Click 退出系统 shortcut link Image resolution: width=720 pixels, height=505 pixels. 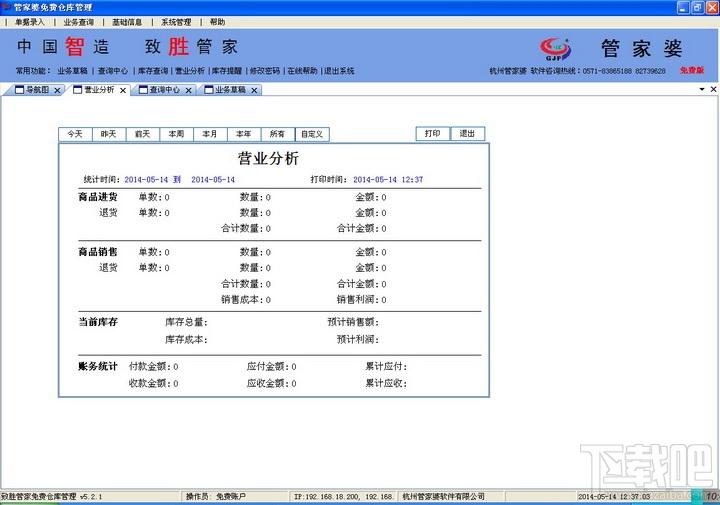[339, 71]
